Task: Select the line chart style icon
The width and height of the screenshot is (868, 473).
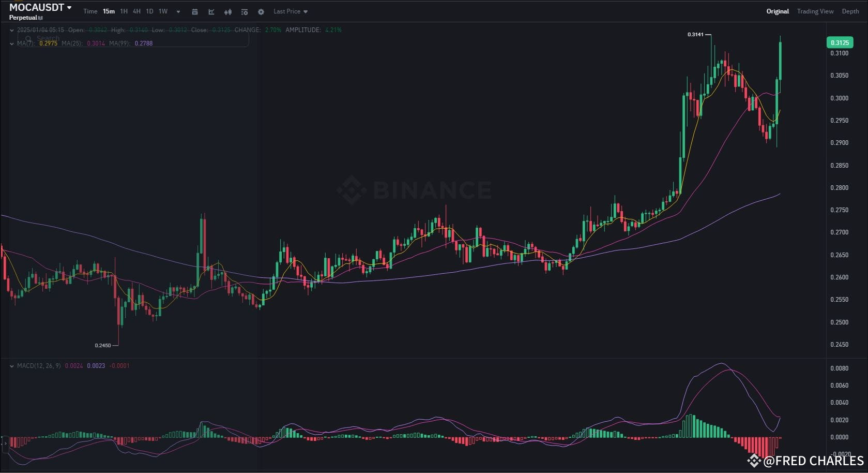Action: point(211,11)
